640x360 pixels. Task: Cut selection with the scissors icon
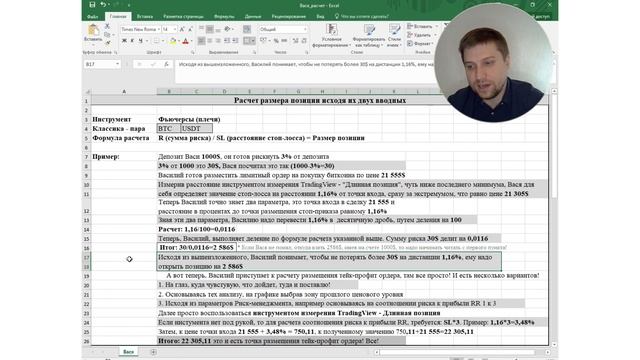[x=107, y=27]
